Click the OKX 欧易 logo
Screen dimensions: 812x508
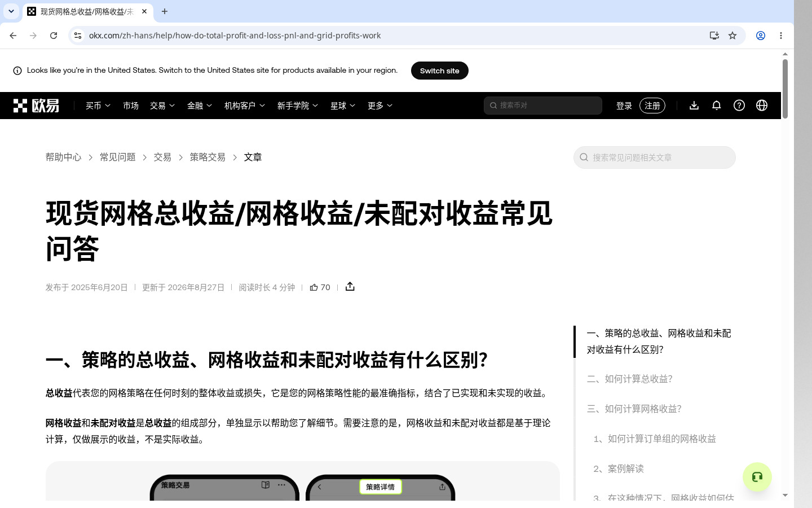click(x=36, y=106)
